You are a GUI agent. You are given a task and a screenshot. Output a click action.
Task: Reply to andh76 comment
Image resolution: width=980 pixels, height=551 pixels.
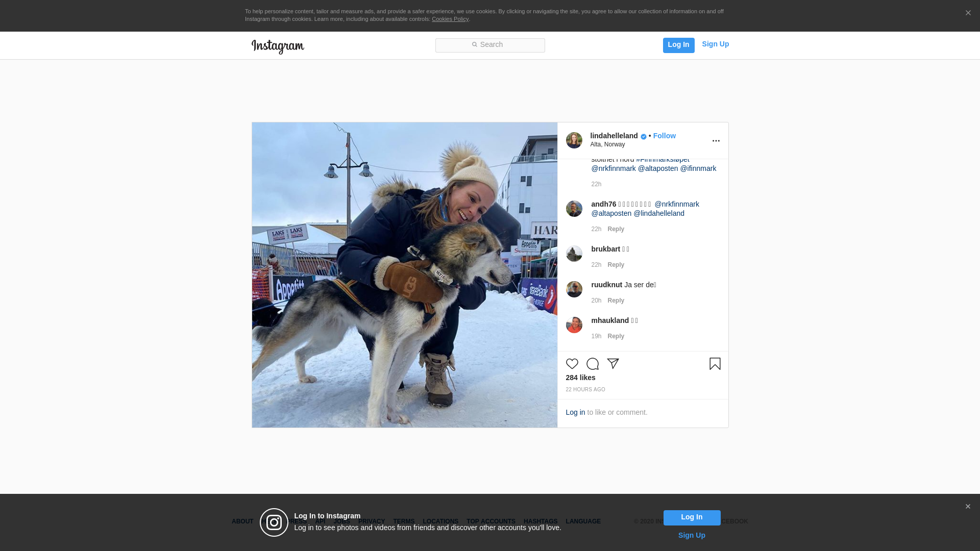click(x=616, y=229)
